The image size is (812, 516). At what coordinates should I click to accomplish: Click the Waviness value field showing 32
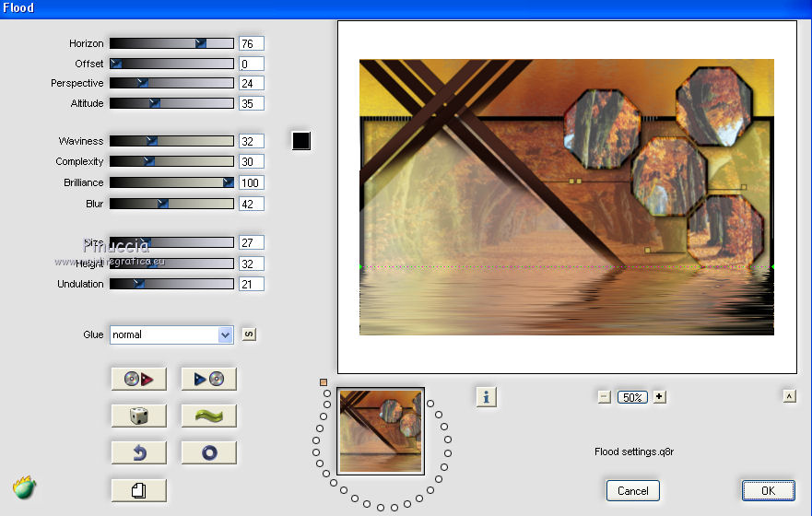click(x=252, y=141)
